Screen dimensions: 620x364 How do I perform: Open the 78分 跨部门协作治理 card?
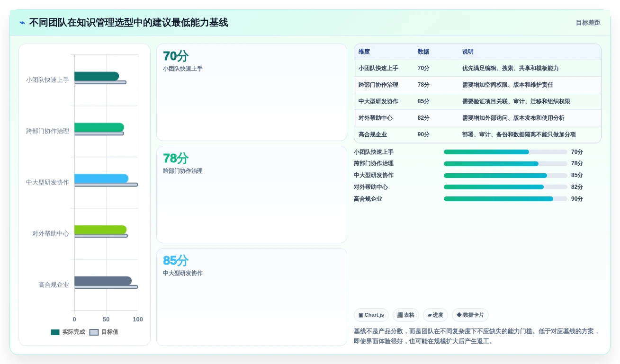[252, 195]
